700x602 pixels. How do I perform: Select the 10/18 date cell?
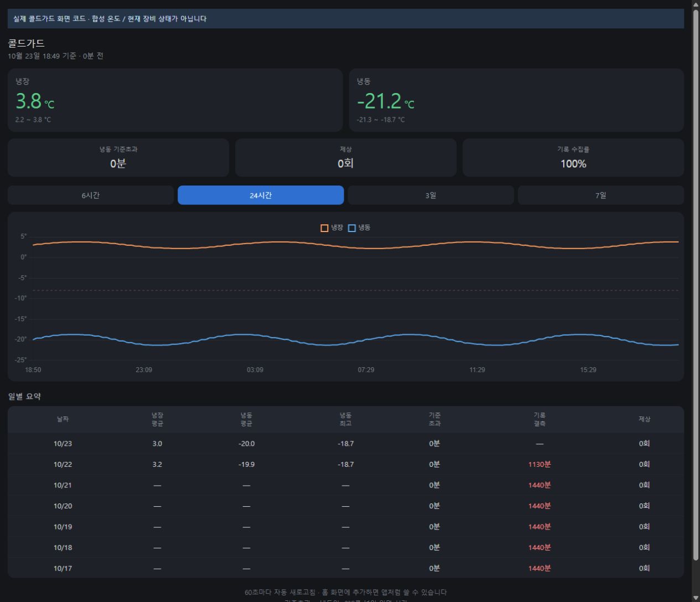63,548
